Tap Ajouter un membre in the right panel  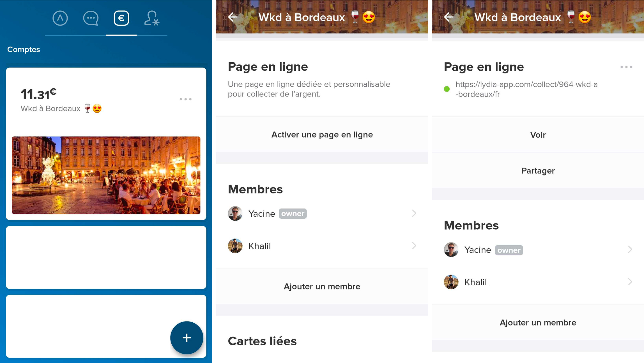click(x=538, y=323)
